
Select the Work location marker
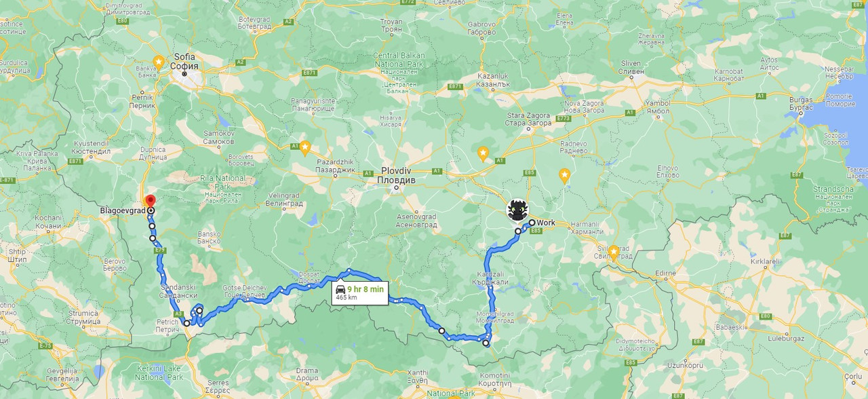coord(532,223)
